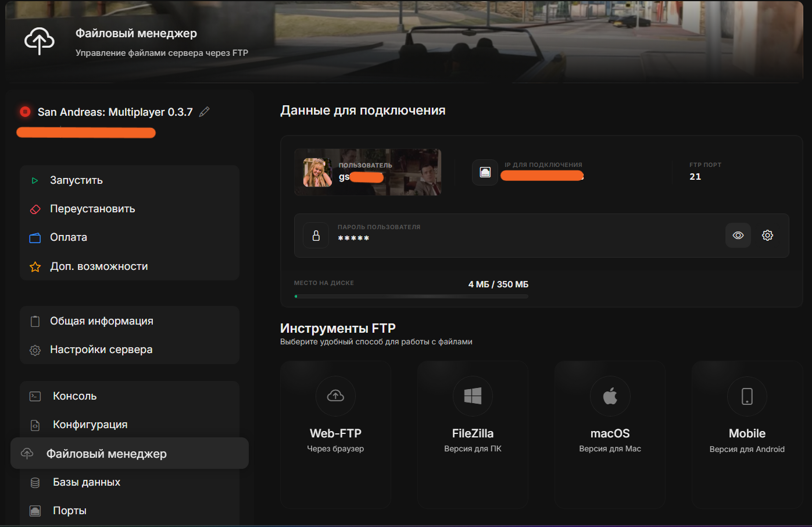Open Доп. возможности menu item
The image size is (812, 527).
pos(99,266)
